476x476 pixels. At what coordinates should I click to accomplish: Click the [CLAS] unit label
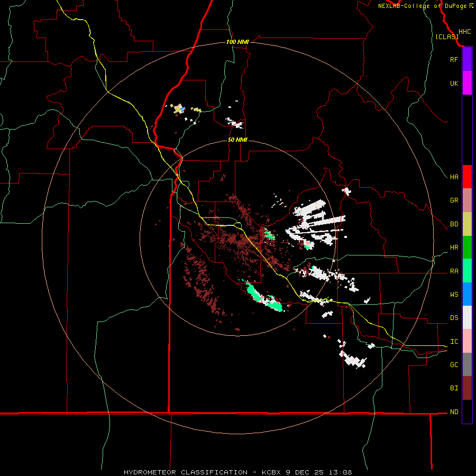point(447,36)
